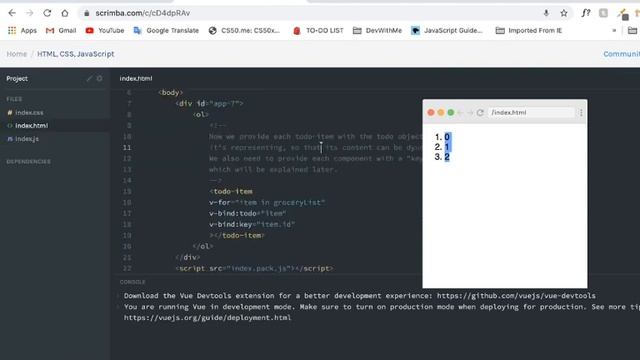The image size is (640, 360).
Task: Click the FILES section header
Action: (14, 99)
